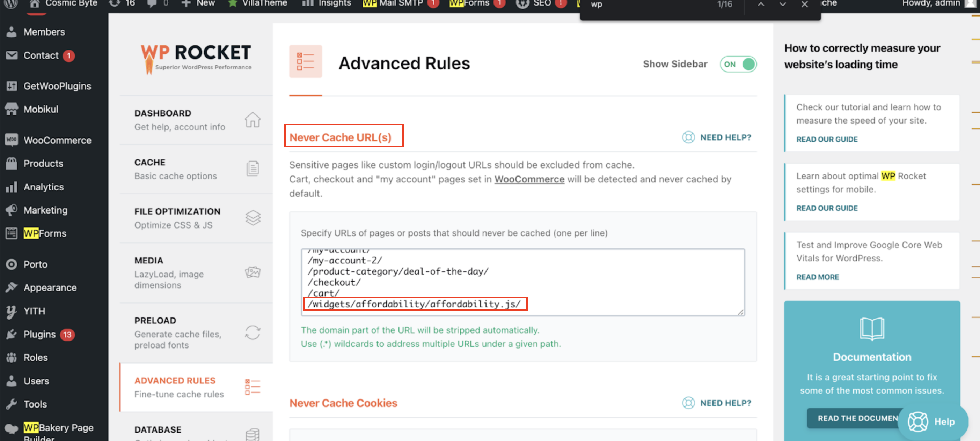Open the PRELOAD settings tab

click(196, 332)
